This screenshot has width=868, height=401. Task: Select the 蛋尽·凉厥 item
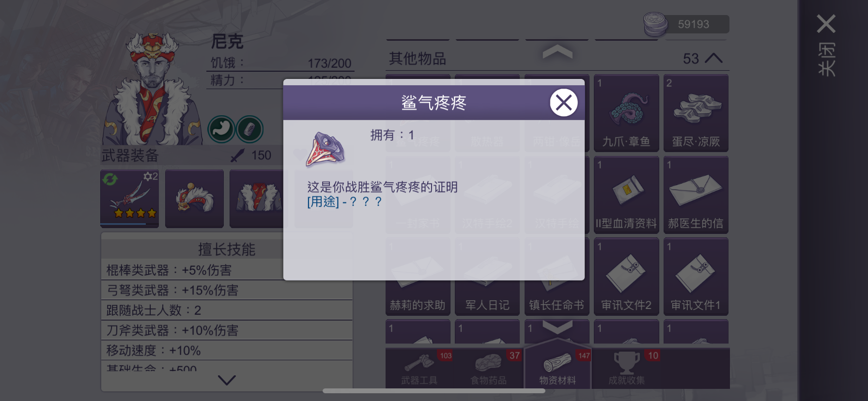tap(696, 113)
